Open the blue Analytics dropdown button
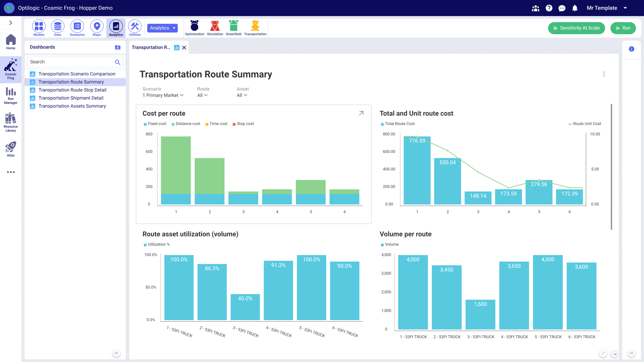Screen dimensions: 644x362 (x=162, y=28)
